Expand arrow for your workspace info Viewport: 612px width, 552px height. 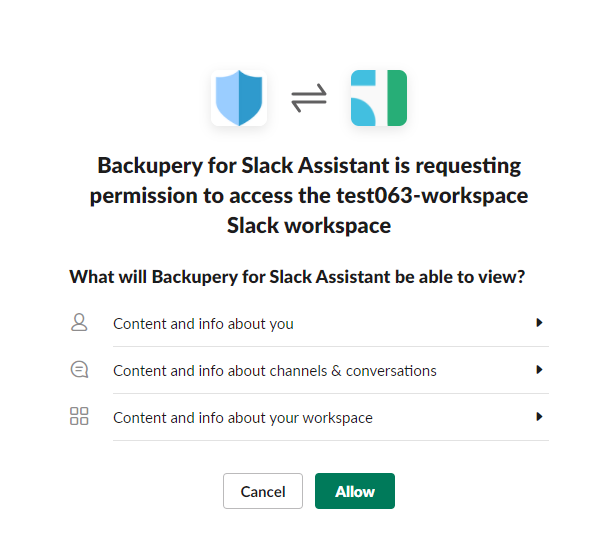[x=539, y=417]
